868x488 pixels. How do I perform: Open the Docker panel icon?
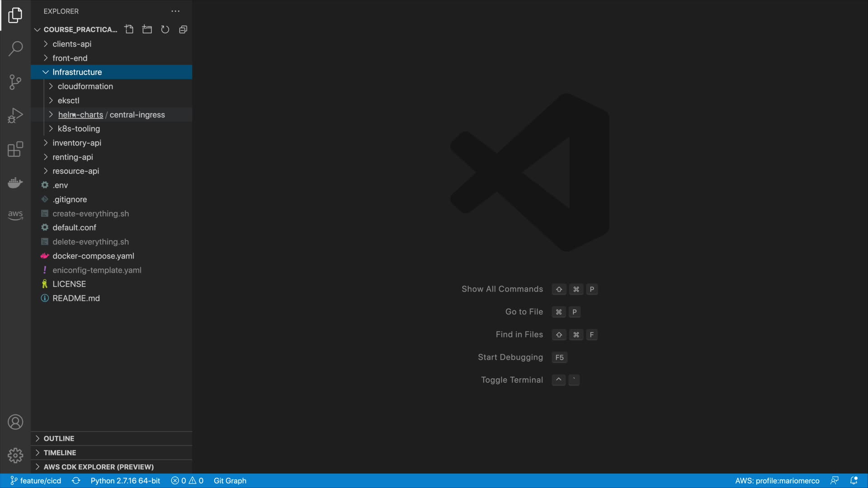15,183
